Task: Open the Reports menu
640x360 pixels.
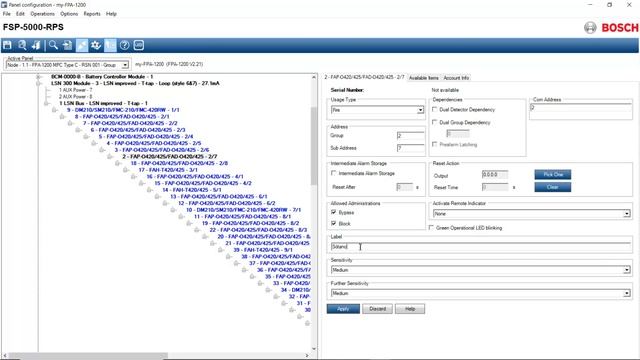Action: tap(92, 13)
